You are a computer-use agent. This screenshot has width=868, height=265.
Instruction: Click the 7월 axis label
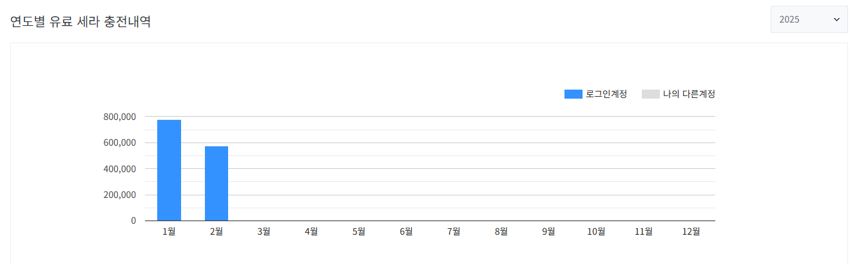pyautogui.click(x=454, y=231)
